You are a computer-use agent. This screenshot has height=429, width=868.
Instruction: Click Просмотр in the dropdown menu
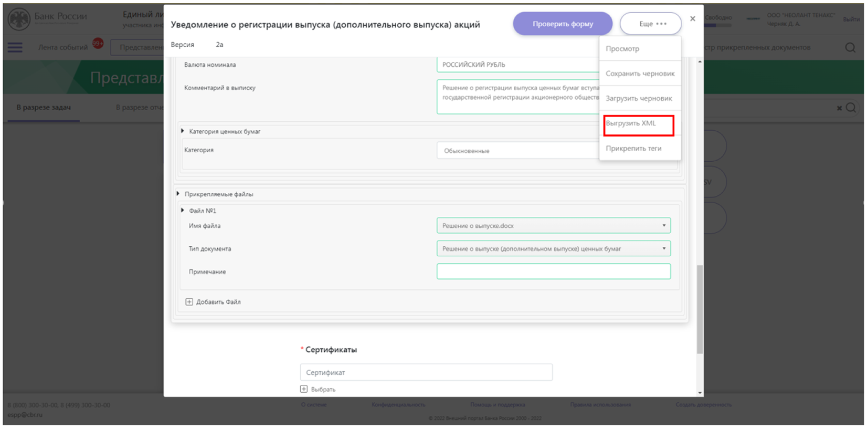coord(622,49)
